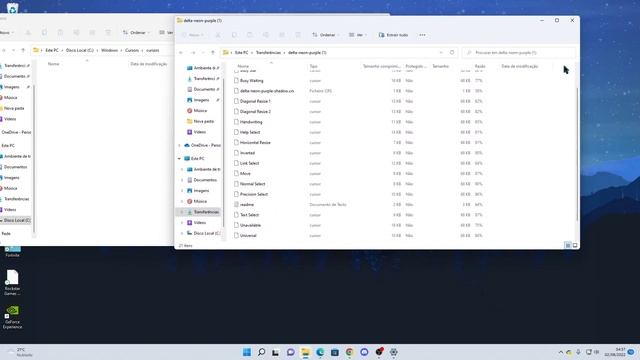The width and height of the screenshot is (640, 360).
Task: Select the file Help Select
Action: [250, 132]
